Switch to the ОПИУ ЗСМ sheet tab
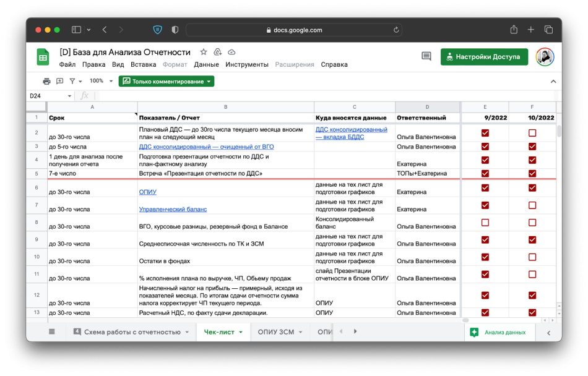The width and height of the screenshot is (588, 376). point(276,332)
